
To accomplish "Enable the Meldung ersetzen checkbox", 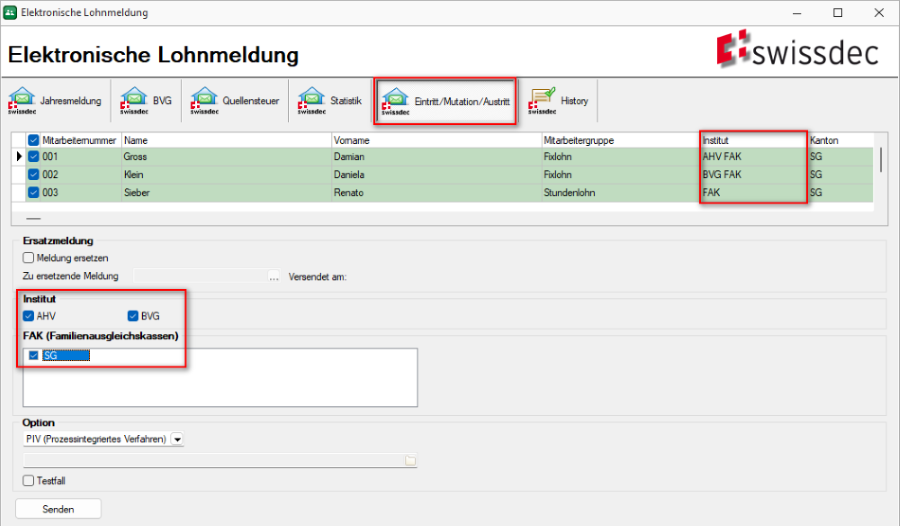I will (28, 258).
